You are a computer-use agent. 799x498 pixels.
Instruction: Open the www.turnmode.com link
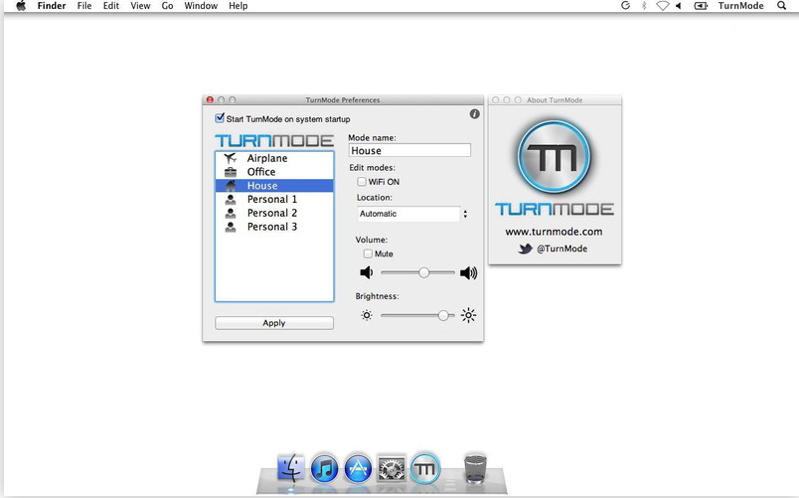pyautogui.click(x=554, y=232)
